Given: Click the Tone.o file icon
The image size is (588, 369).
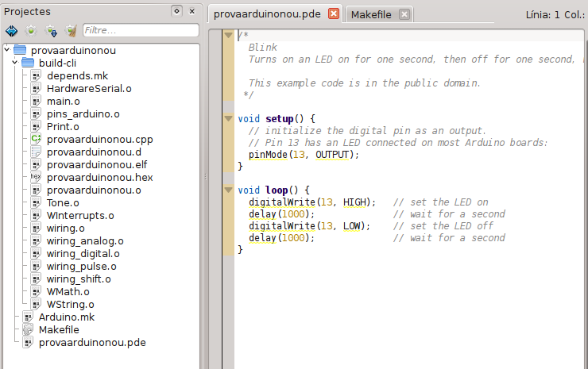Looking at the screenshot, I should point(36,202).
